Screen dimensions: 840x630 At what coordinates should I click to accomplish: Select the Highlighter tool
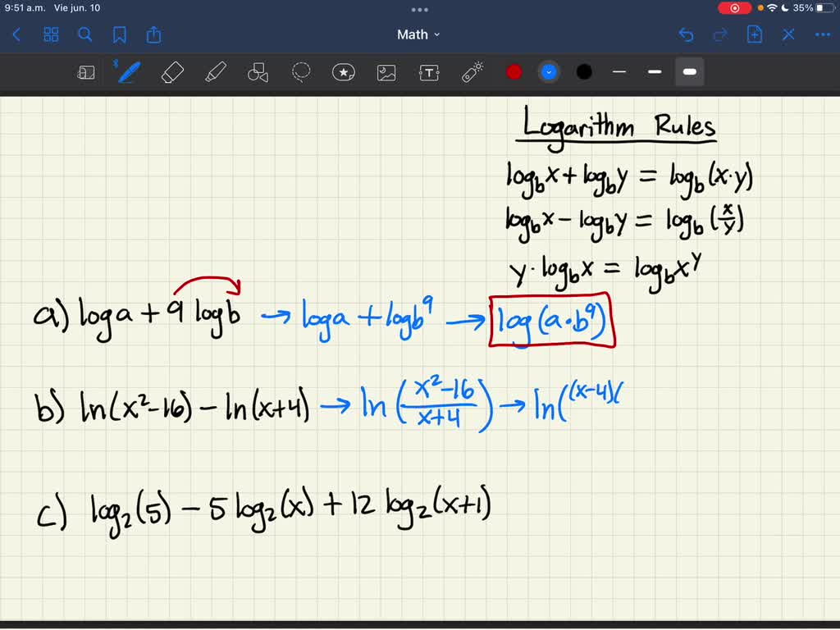pyautogui.click(x=215, y=72)
